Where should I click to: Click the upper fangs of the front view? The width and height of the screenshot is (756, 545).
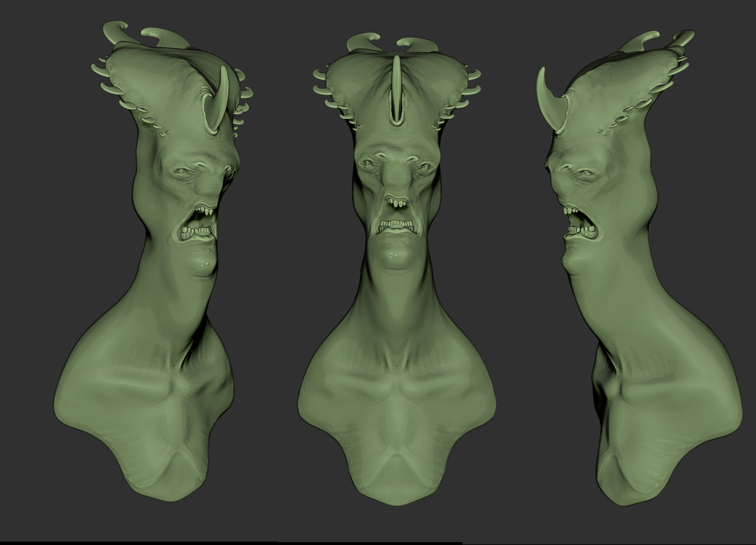[x=396, y=203]
